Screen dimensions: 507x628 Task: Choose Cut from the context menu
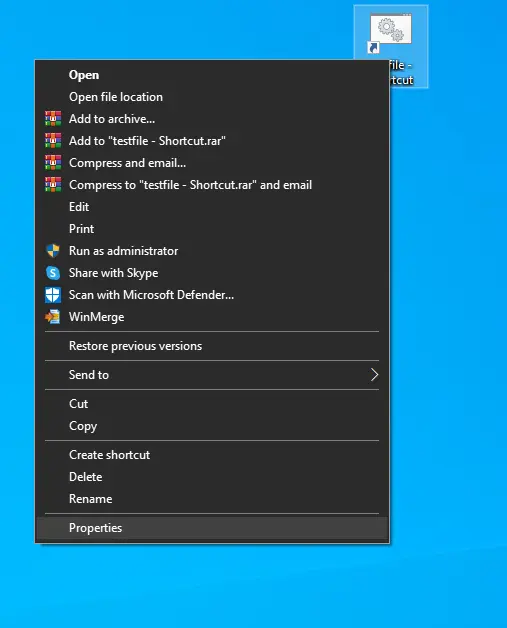(x=212, y=404)
